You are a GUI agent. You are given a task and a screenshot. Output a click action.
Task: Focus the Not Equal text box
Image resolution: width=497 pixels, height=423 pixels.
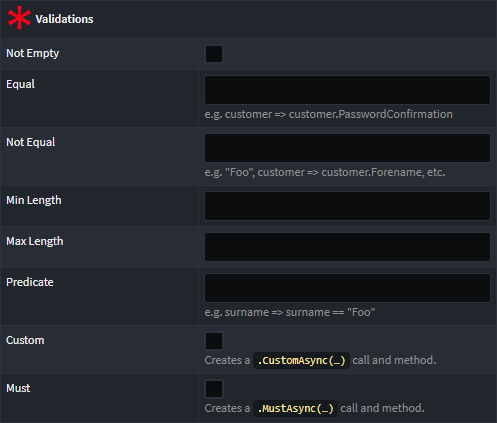point(347,148)
